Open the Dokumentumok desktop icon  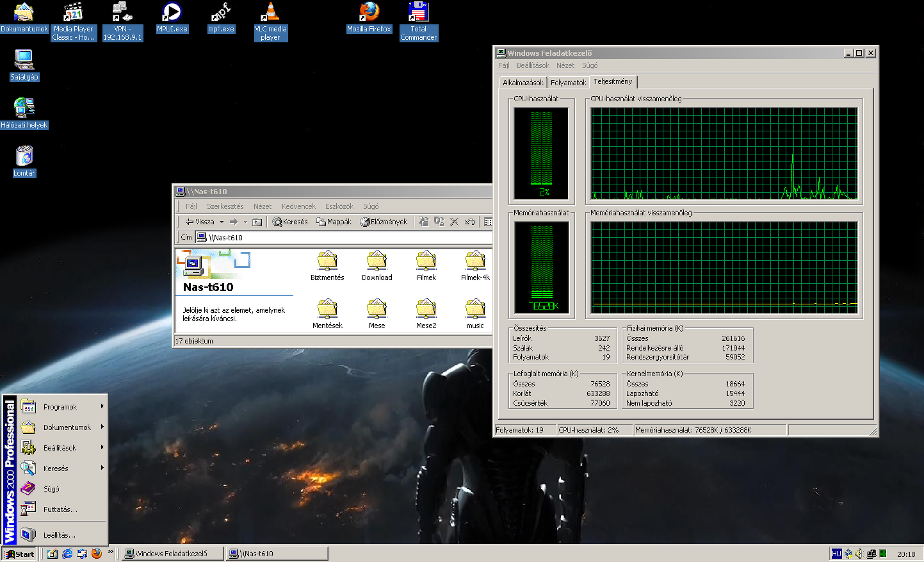tap(24, 17)
